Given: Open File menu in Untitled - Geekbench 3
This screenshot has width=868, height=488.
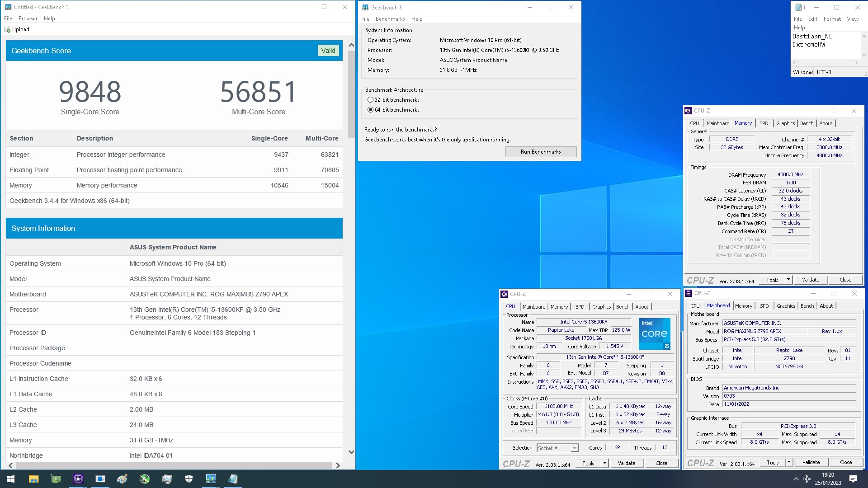Looking at the screenshot, I should pos(8,19).
